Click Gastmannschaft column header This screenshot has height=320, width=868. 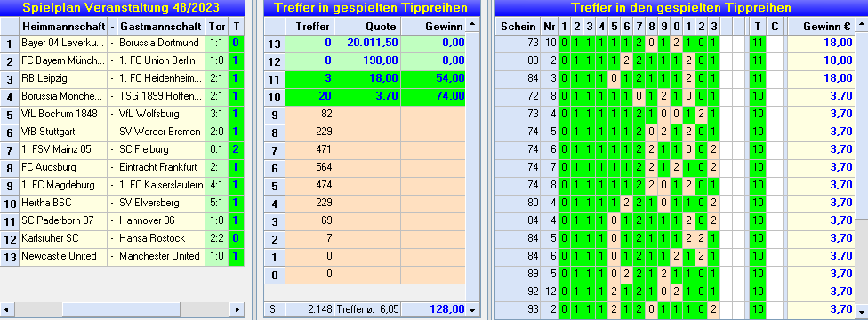[x=161, y=26]
